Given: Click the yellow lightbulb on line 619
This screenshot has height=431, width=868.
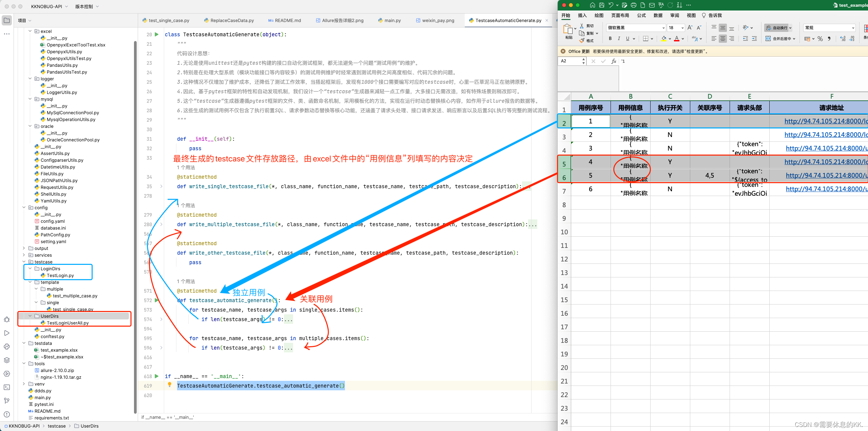Looking at the screenshot, I should (170, 385).
